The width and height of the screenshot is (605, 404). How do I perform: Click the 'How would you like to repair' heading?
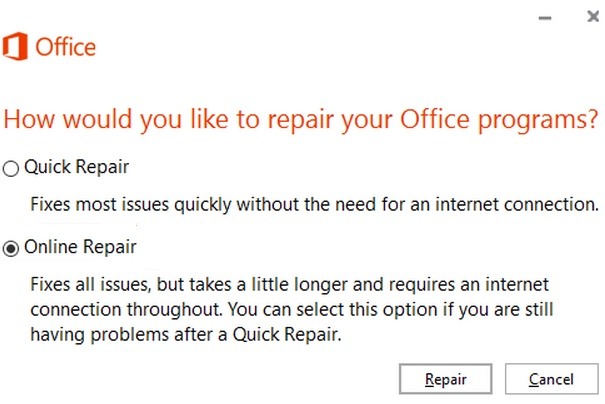[x=301, y=120]
